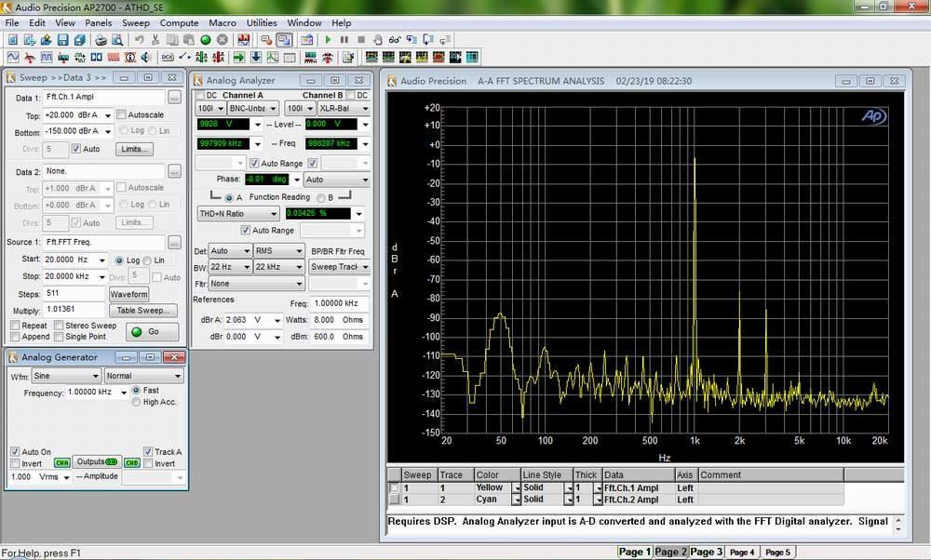This screenshot has width=931, height=560.
Task: Click the blue down-arrow toolbar icon
Action: coord(256,57)
